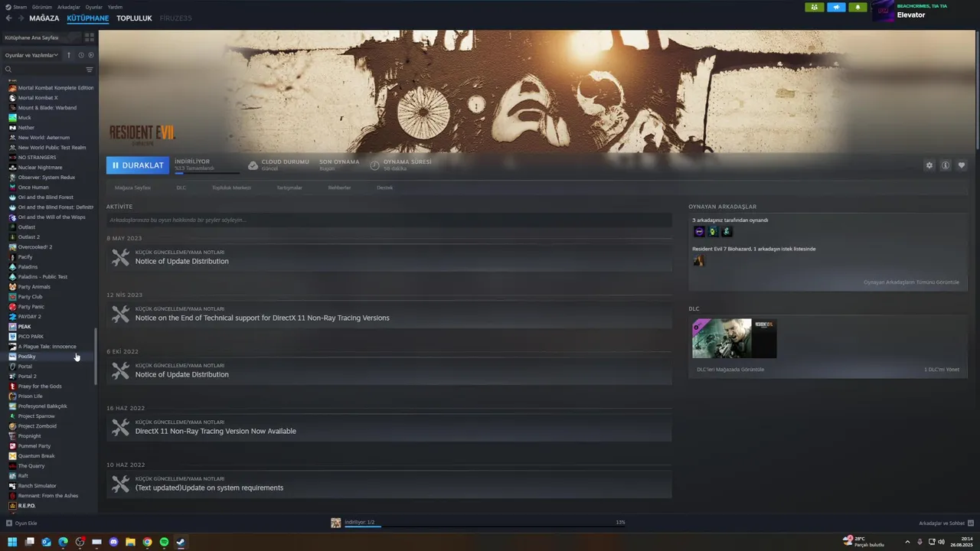Screen dimensions: 980x551
Task: Open Oyunlar ve Yazılımlar dropdown
Action: (31, 55)
